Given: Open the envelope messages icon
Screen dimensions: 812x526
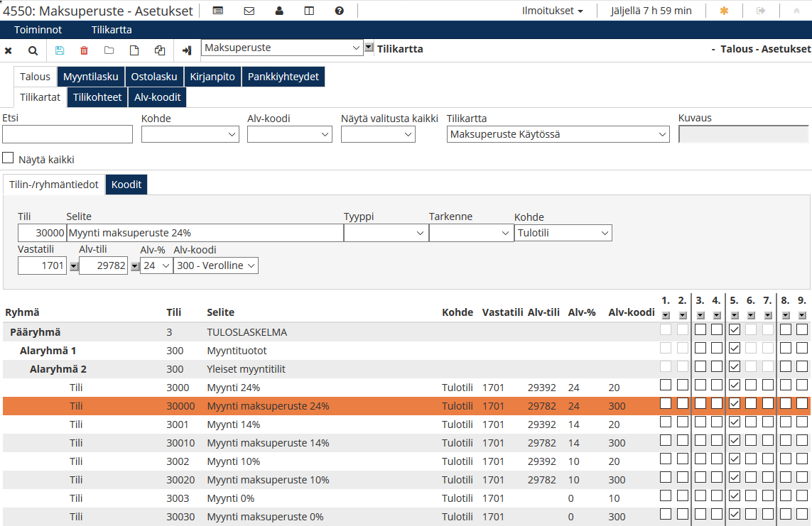Looking at the screenshot, I should pyautogui.click(x=249, y=11).
